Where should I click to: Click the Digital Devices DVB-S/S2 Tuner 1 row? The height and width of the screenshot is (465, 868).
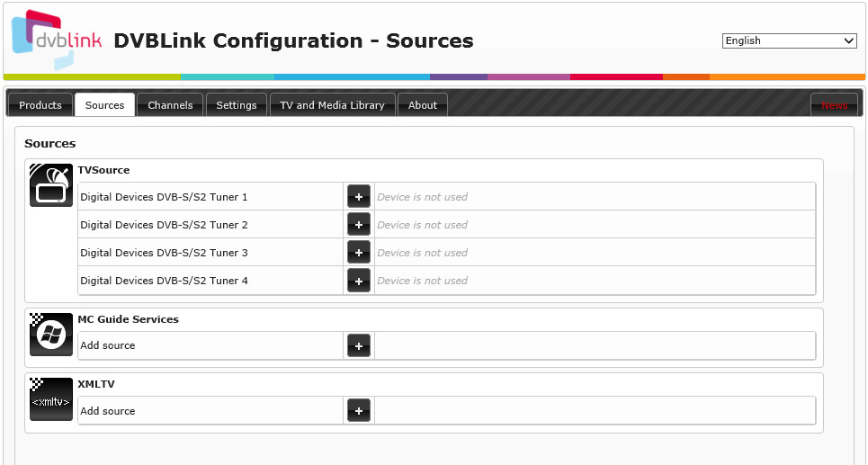click(447, 196)
